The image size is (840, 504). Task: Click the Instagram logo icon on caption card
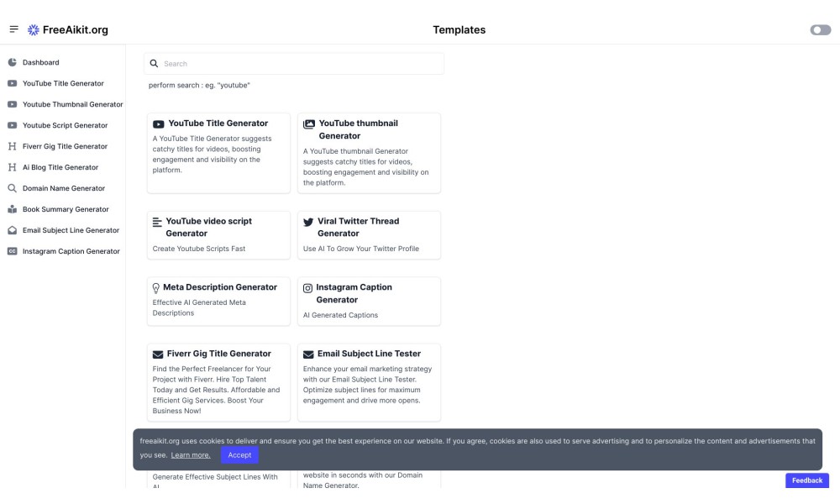pyautogui.click(x=307, y=288)
